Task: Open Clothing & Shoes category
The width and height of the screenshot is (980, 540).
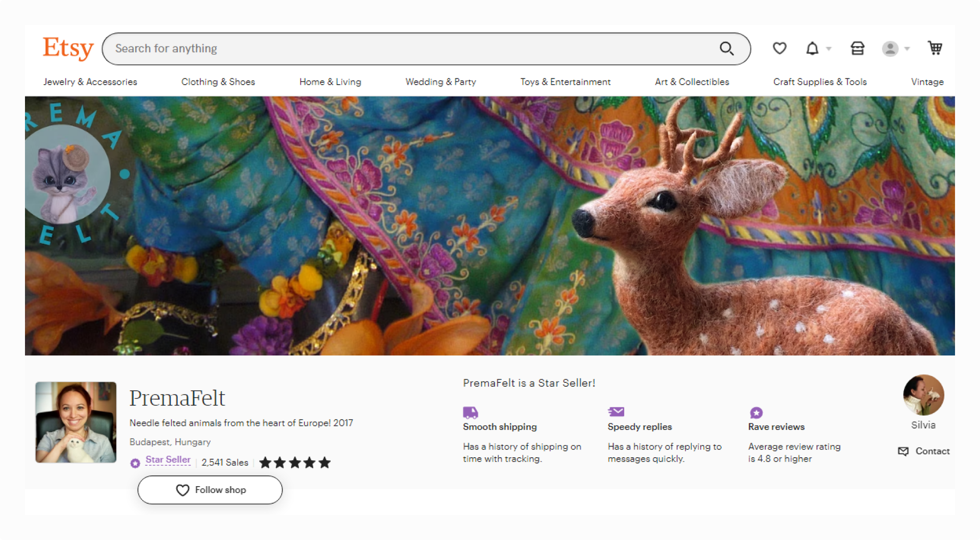Action: [218, 82]
